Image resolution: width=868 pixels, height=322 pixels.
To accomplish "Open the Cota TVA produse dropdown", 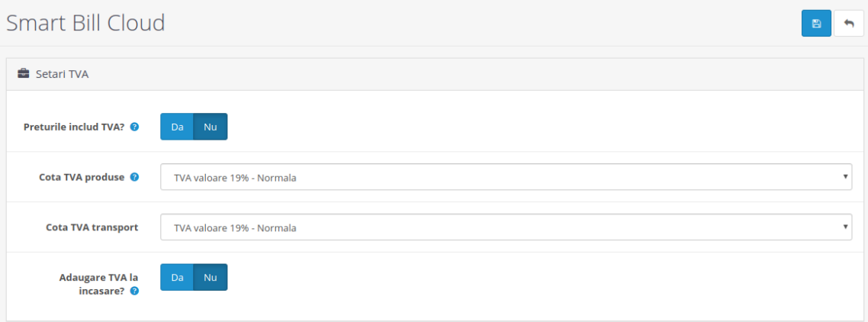I will (x=496, y=177).
